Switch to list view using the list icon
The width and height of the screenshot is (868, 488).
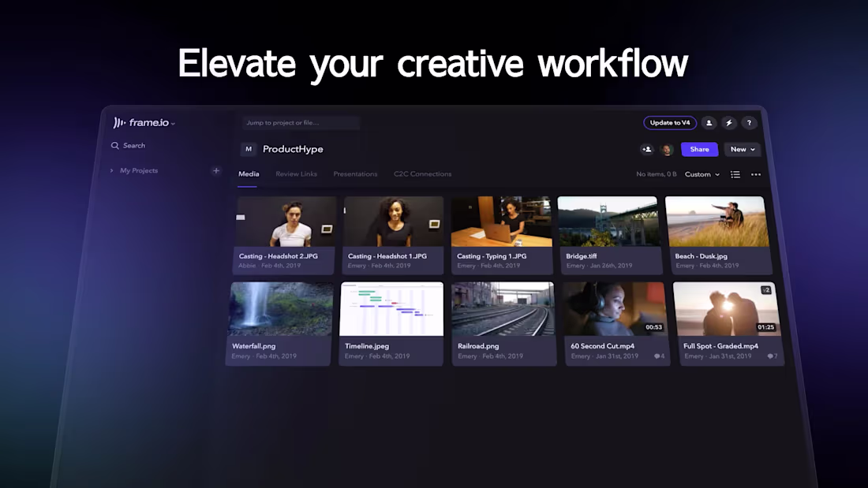point(735,174)
